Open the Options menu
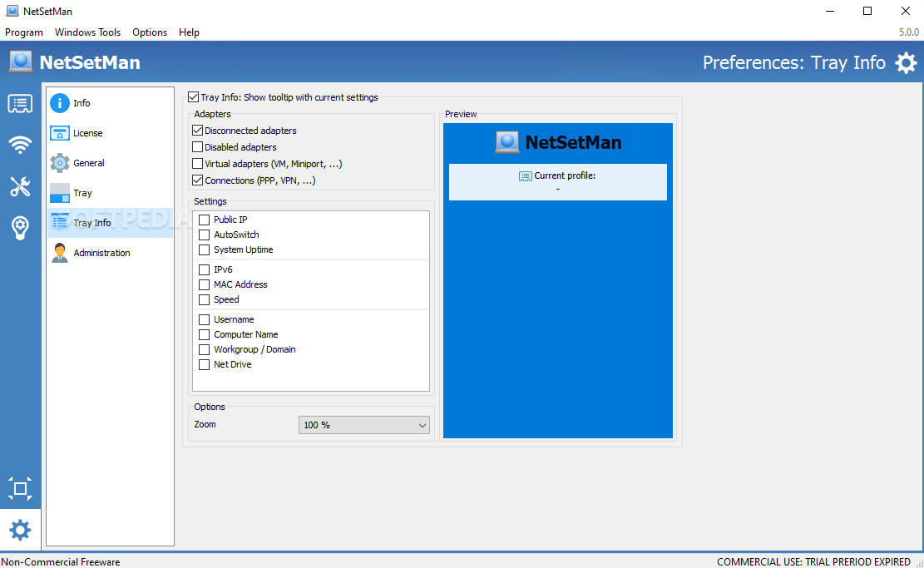This screenshot has width=924, height=568. click(150, 32)
